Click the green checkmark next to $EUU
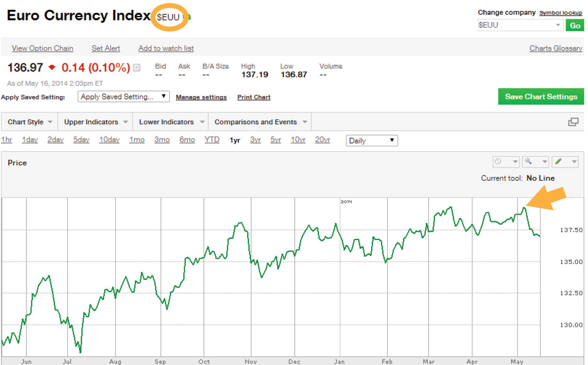588x365 pixels. pos(186,16)
